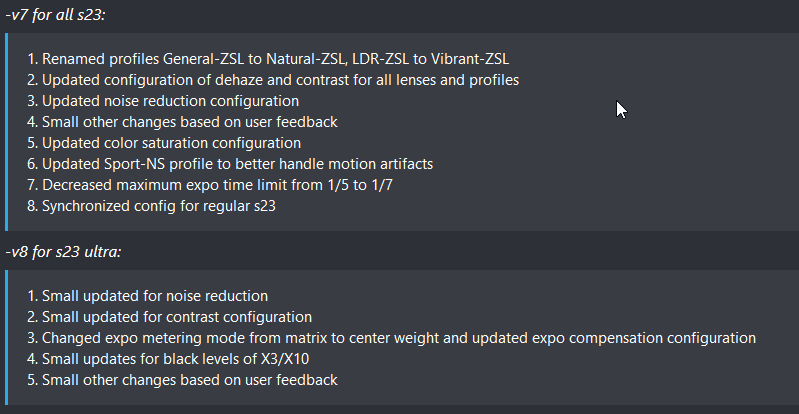Click the blue bar beside v7 changelog
This screenshot has height=414, width=799.
[x=7, y=132]
